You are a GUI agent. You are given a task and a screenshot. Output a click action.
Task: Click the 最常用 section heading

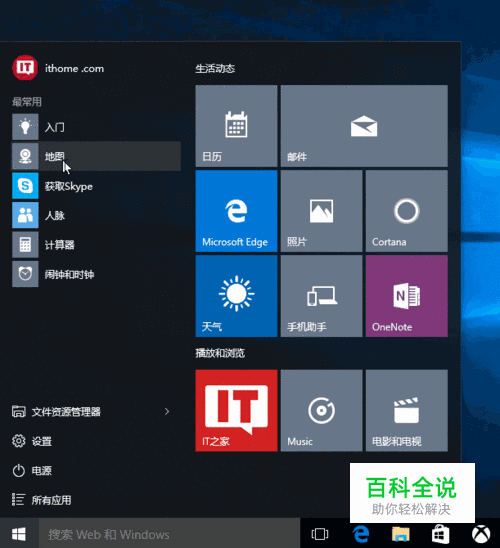(27, 102)
